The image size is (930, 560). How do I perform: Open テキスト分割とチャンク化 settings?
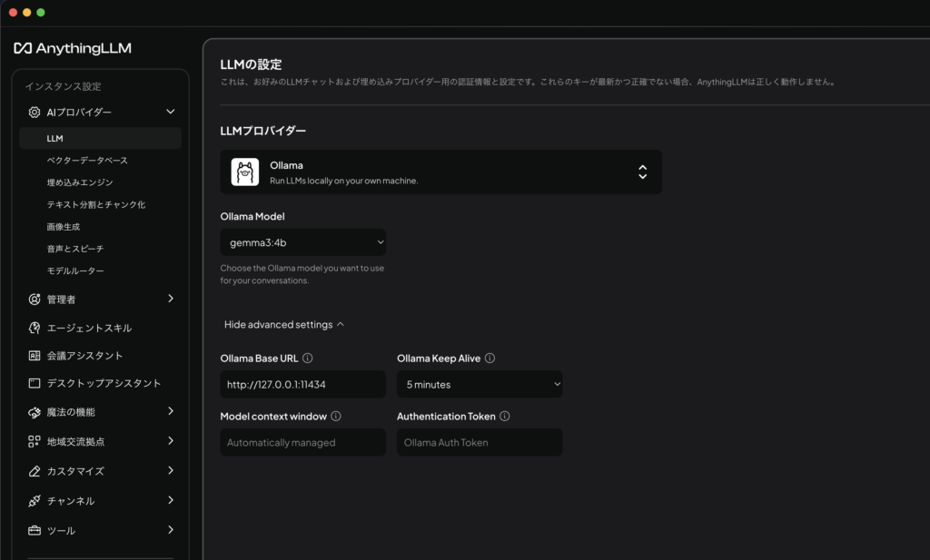pos(96,204)
